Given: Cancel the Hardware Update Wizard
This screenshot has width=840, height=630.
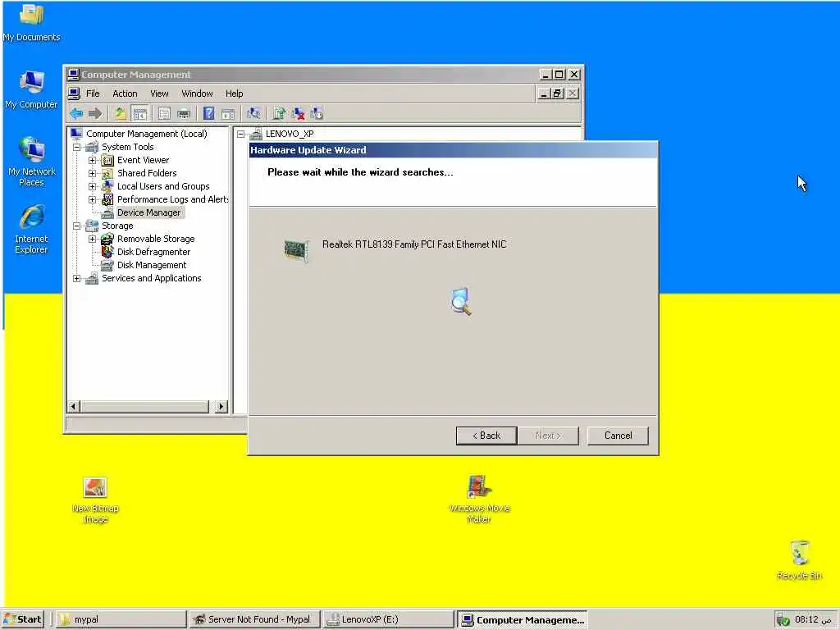Looking at the screenshot, I should [x=618, y=436].
